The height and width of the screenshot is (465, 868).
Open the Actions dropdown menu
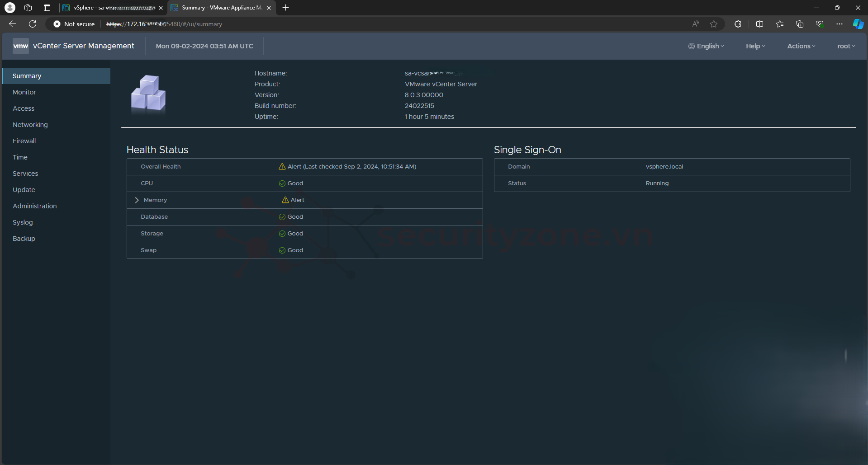click(x=801, y=46)
